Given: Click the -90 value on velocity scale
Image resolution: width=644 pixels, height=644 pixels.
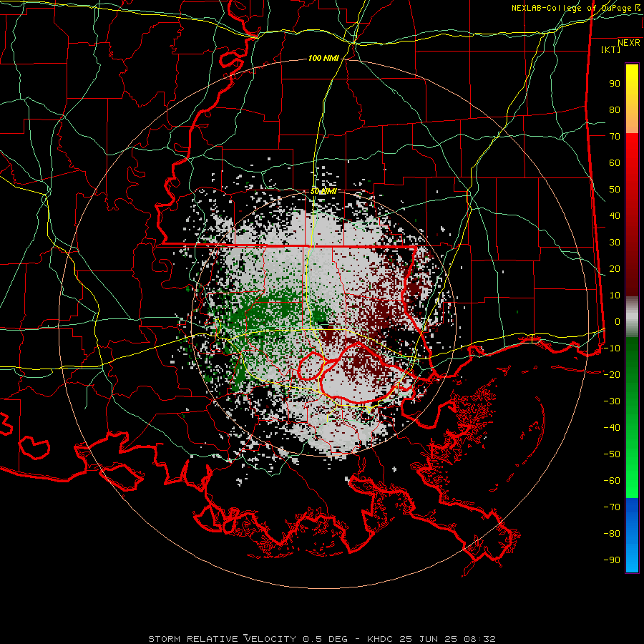Looking at the screenshot, I should click(x=612, y=560).
